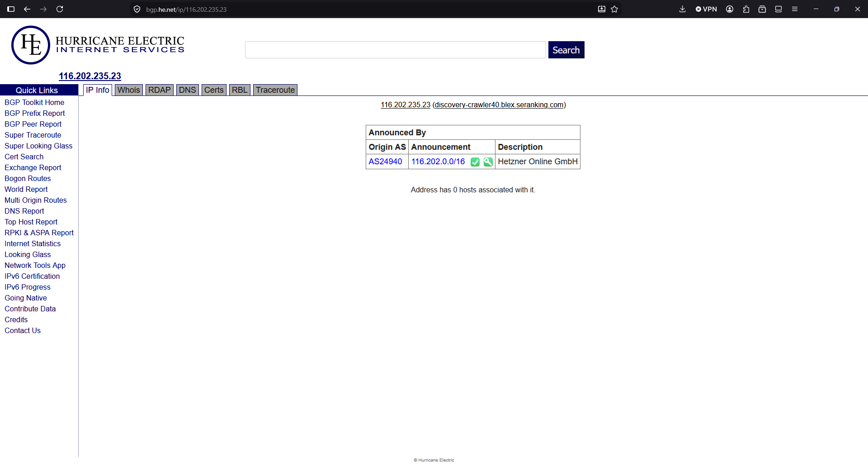This screenshot has width=868, height=467.
Task: Click the Search button
Action: click(566, 50)
